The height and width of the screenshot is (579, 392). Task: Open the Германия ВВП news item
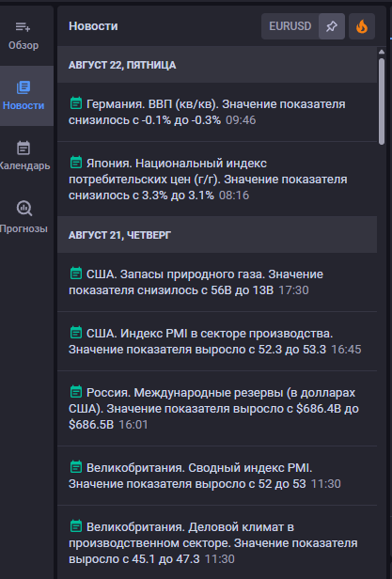217,112
